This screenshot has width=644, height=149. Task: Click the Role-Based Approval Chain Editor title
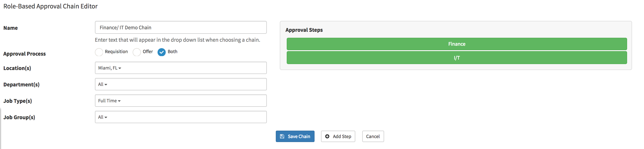[50, 6]
